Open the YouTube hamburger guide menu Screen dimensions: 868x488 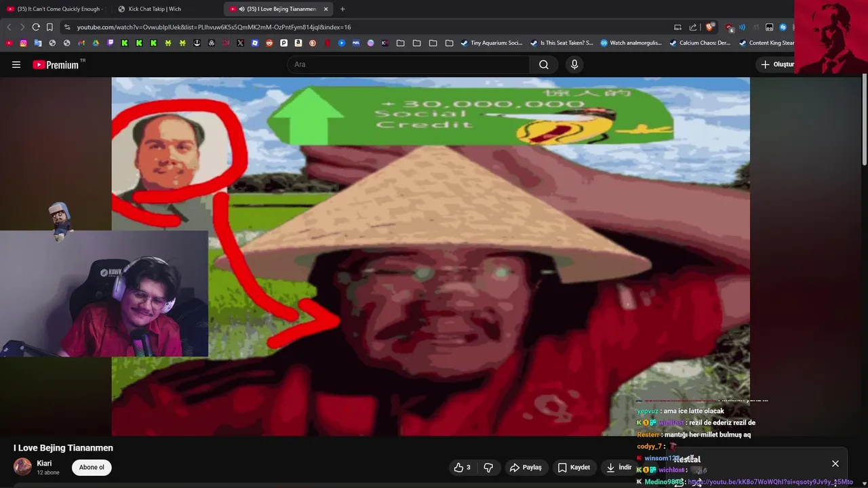16,64
